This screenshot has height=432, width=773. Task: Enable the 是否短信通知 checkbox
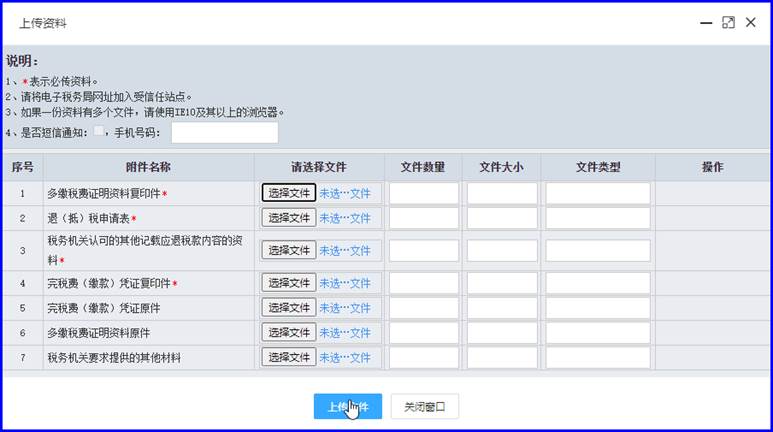[x=98, y=131]
